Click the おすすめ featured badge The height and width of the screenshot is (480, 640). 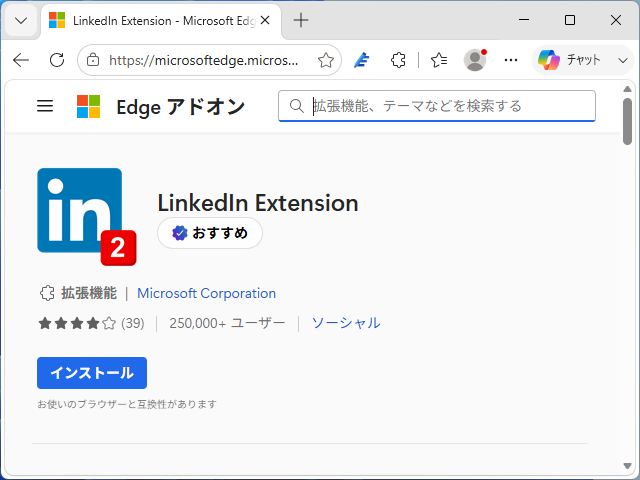click(x=210, y=233)
